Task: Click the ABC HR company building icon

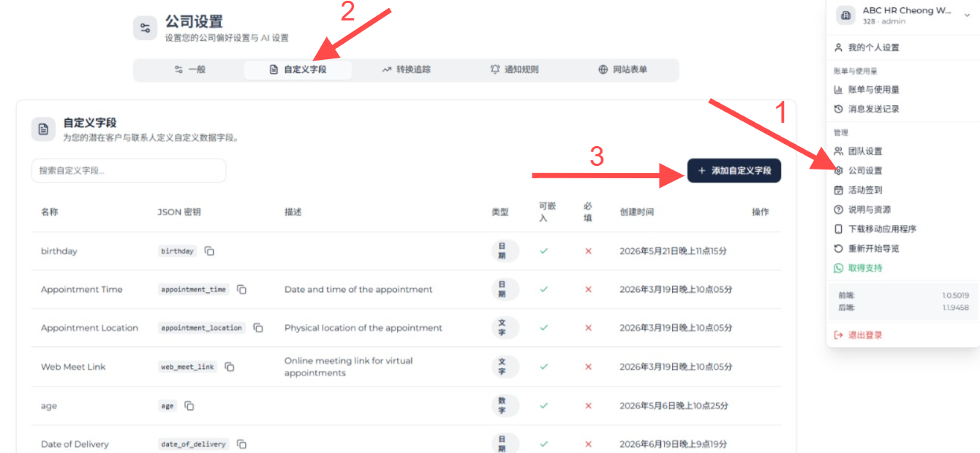Action: pyautogui.click(x=846, y=15)
